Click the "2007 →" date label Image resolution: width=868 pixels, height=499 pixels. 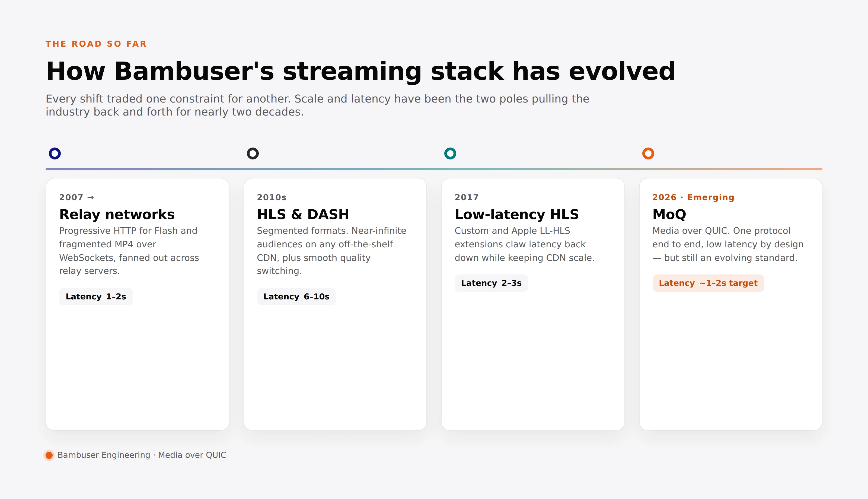tap(76, 197)
